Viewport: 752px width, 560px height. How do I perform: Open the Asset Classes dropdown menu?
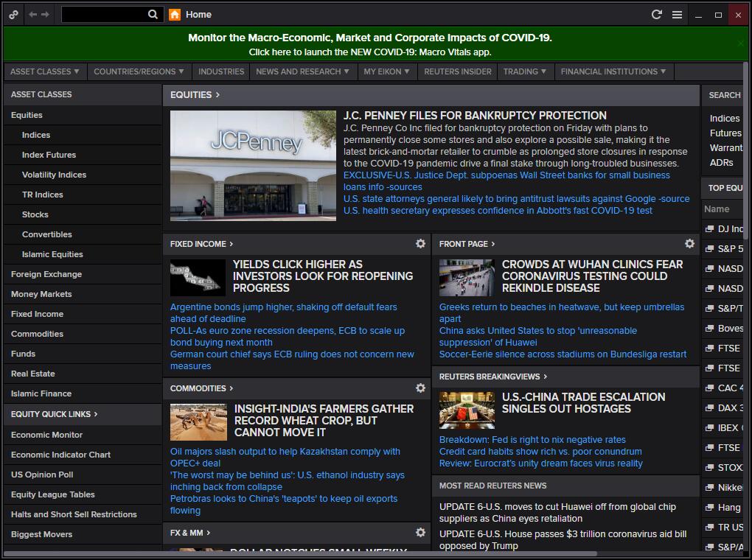45,71
